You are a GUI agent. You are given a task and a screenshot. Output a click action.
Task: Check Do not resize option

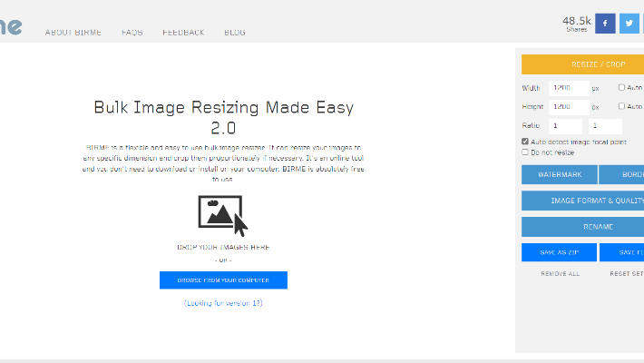(x=525, y=152)
